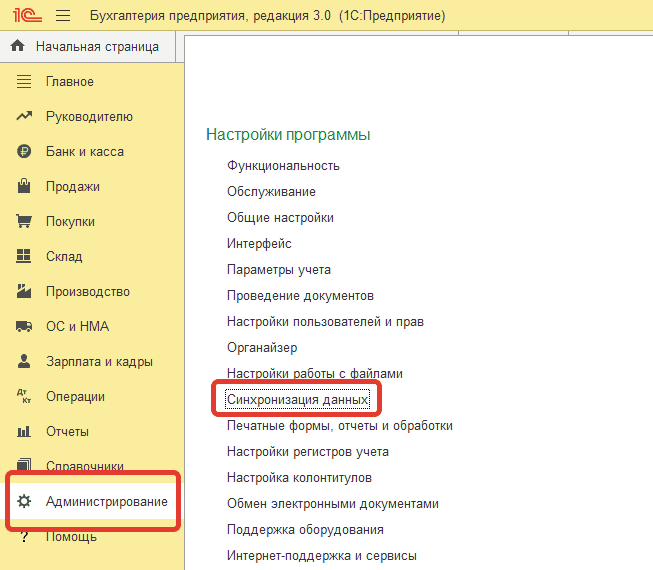Click the Администрирование gear icon

pos(24,501)
